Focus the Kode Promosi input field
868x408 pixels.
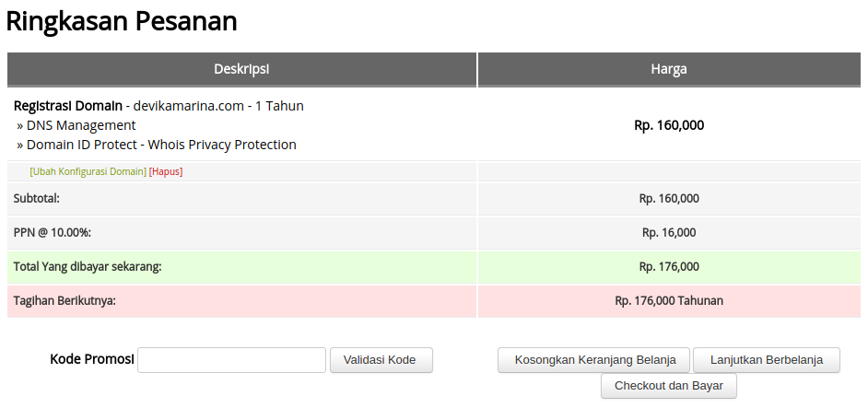coord(231,360)
